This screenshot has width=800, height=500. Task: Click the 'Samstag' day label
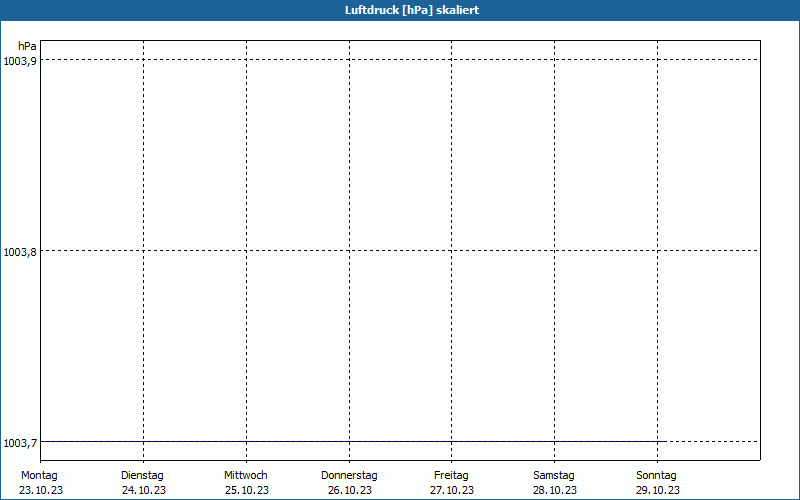554,476
